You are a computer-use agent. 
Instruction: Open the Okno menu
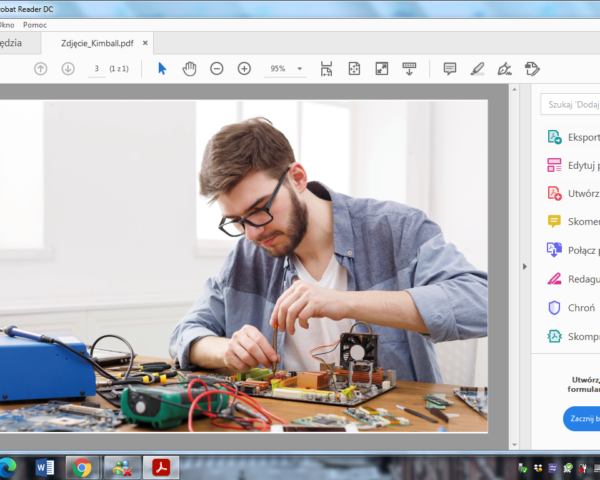[x=7, y=25]
